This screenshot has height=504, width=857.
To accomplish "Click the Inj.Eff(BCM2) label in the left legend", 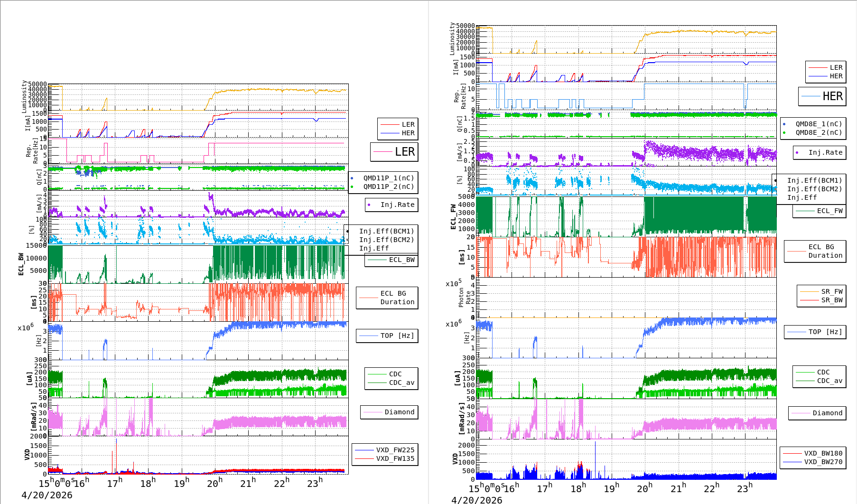I will (386, 240).
